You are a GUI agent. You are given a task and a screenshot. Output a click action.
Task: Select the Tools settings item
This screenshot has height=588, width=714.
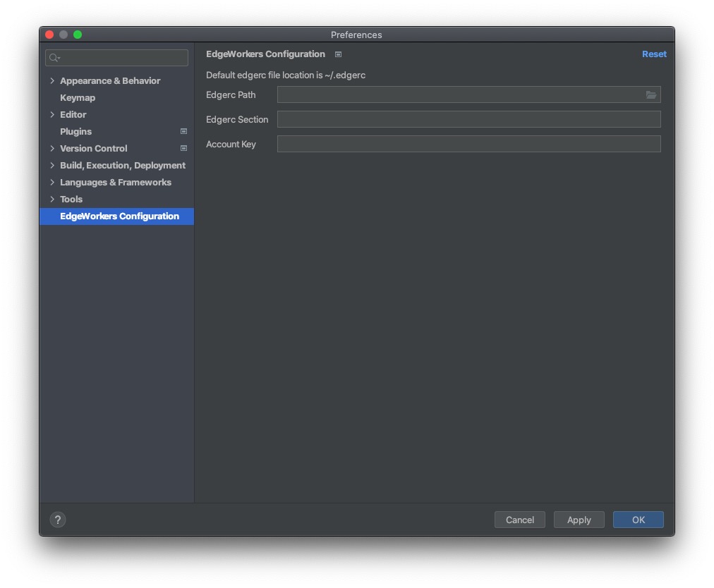tap(71, 200)
